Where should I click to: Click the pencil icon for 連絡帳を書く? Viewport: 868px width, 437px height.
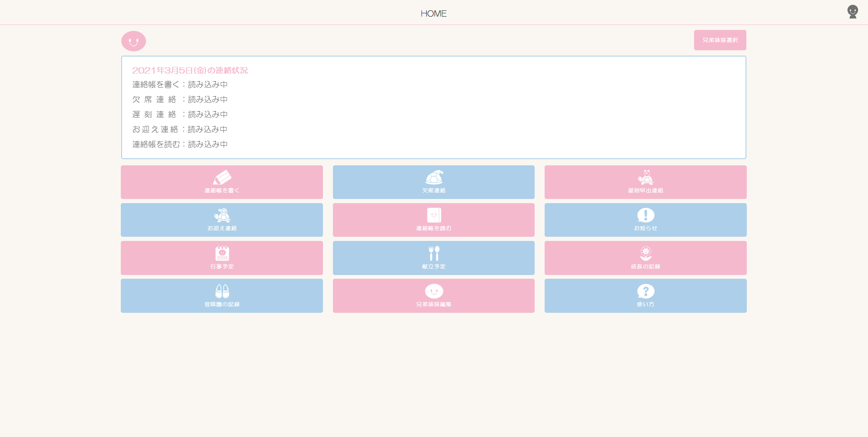(222, 178)
